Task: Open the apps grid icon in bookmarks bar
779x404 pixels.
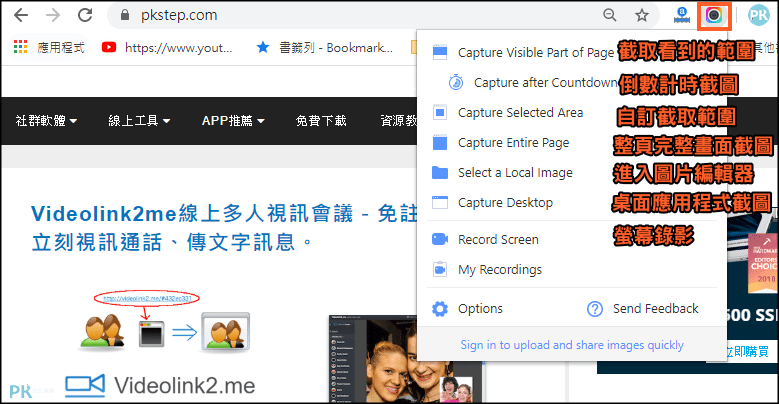Action: tap(20, 47)
